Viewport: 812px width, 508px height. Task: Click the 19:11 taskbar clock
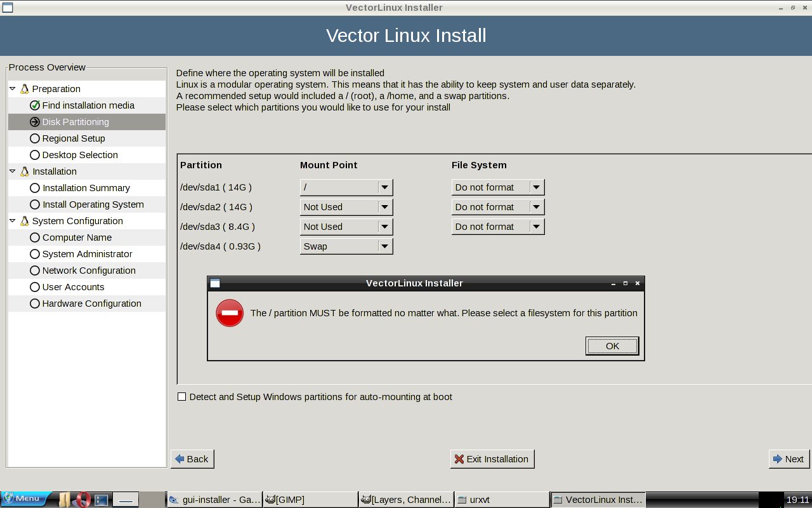[x=797, y=500]
